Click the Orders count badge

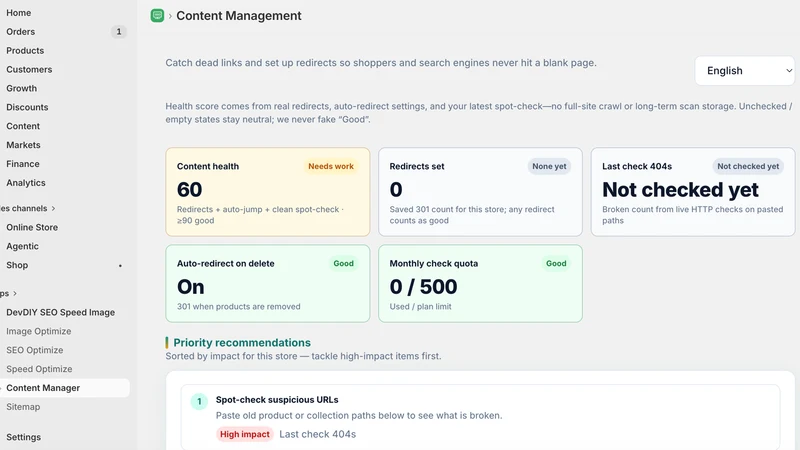[118, 32]
